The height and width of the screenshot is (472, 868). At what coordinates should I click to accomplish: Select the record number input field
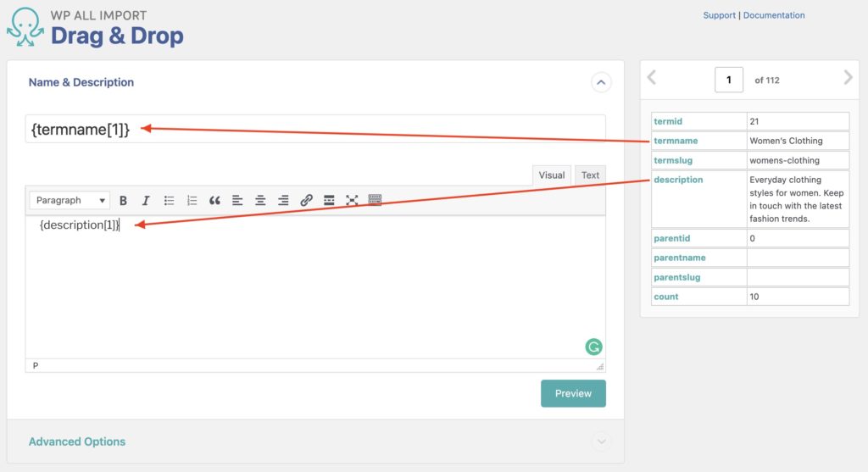click(728, 81)
